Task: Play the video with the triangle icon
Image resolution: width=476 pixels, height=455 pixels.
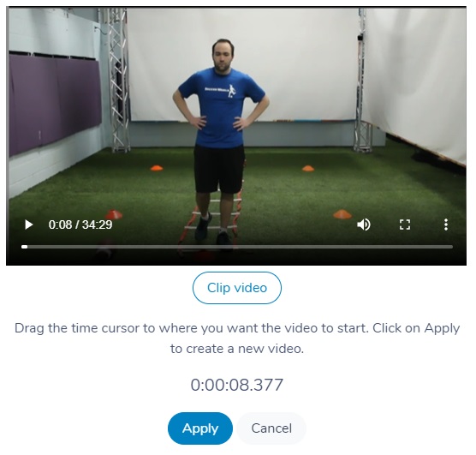Action: coord(28,225)
